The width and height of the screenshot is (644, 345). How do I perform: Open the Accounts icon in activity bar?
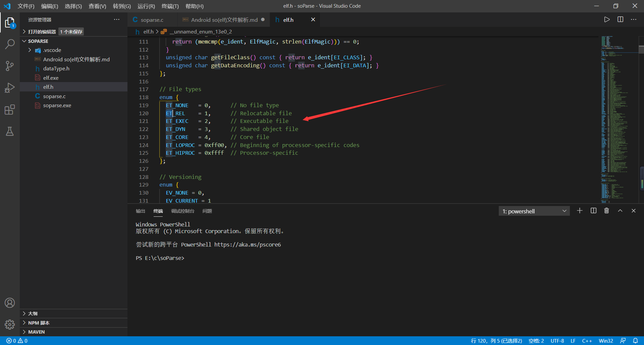pos(10,303)
